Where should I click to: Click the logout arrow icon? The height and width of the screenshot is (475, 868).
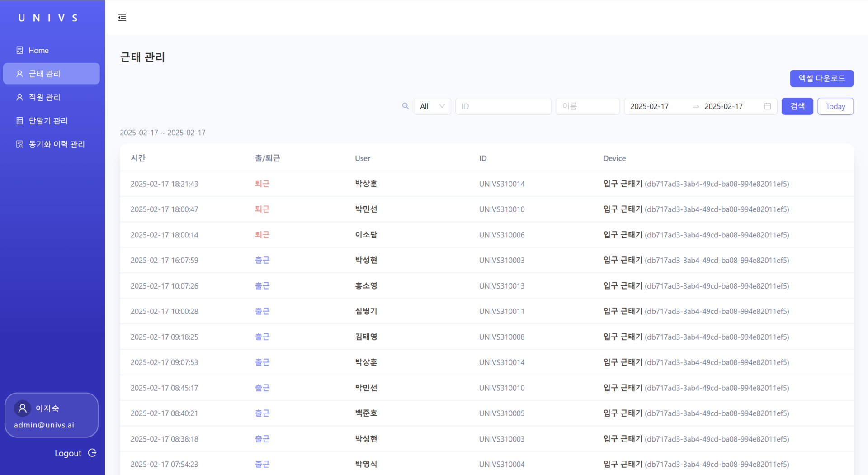(92, 453)
